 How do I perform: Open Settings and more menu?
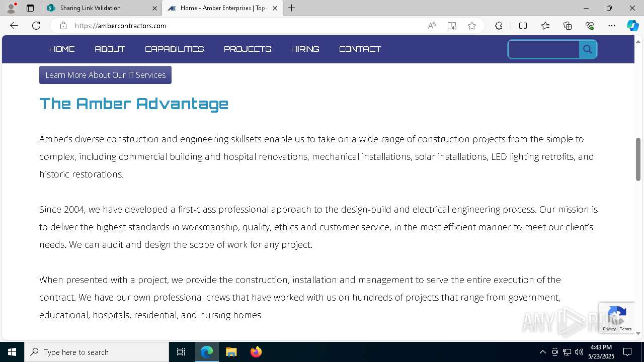[x=612, y=26]
